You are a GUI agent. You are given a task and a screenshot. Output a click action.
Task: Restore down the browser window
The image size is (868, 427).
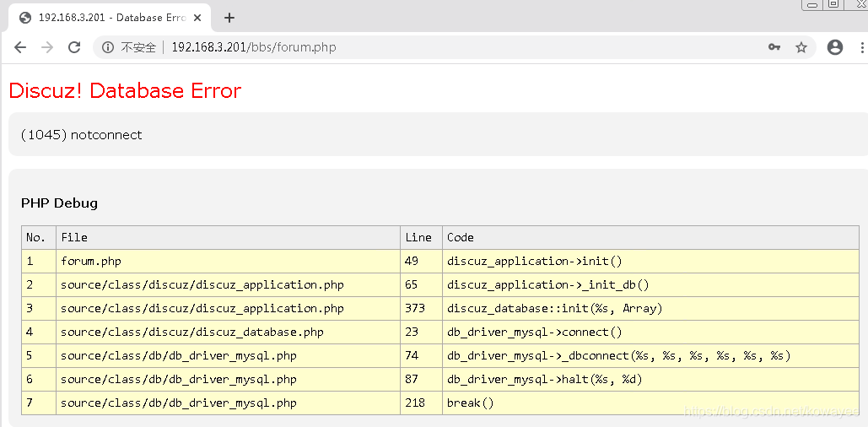tap(833, 4)
